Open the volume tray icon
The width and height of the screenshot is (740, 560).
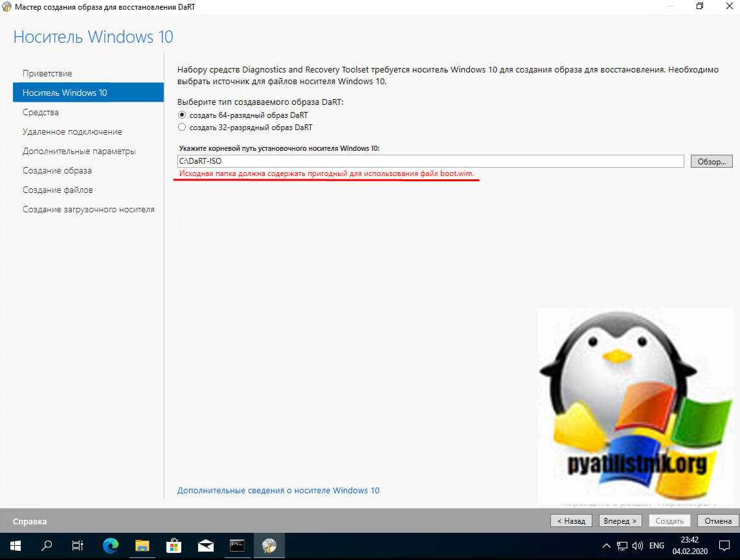pos(638,546)
